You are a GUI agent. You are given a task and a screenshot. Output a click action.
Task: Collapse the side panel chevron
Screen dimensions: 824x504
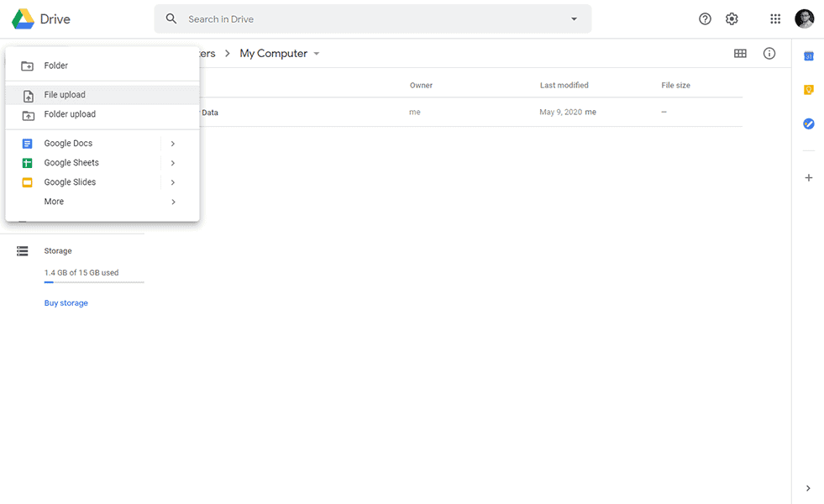[x=808, y=488]
